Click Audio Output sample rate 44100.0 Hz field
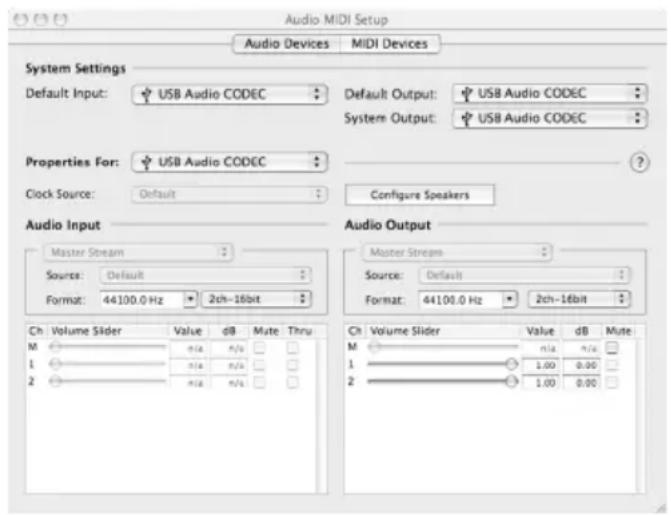 pos(460,300)
